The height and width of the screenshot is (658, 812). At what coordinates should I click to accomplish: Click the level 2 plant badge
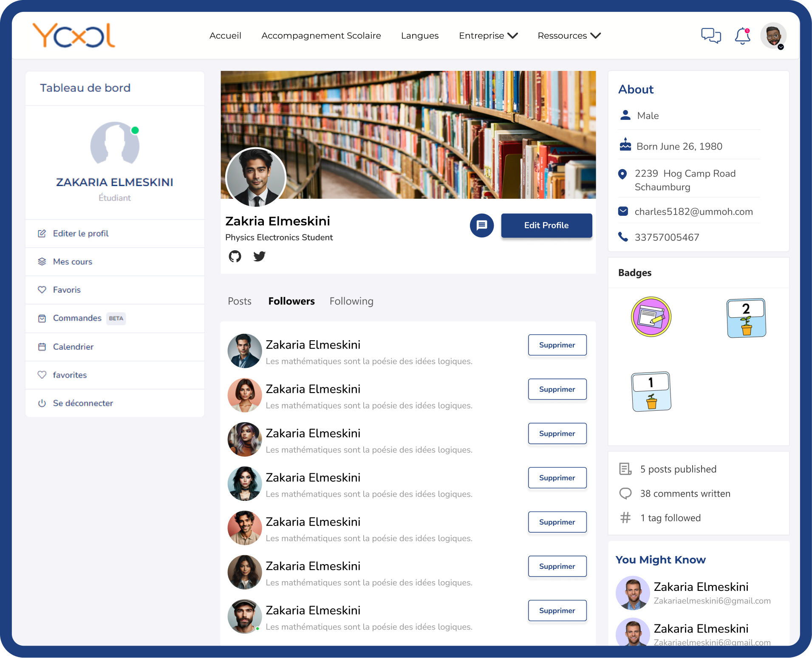point(746,317)
